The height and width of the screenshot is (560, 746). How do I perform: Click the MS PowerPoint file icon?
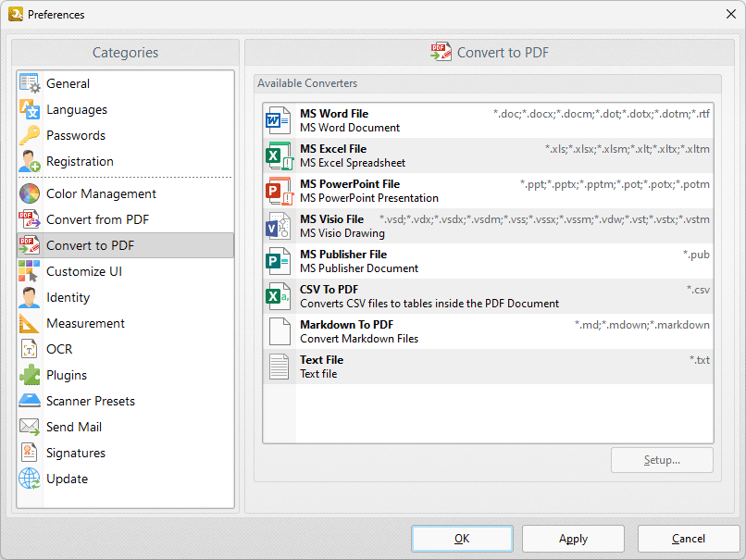pos(280,191)
